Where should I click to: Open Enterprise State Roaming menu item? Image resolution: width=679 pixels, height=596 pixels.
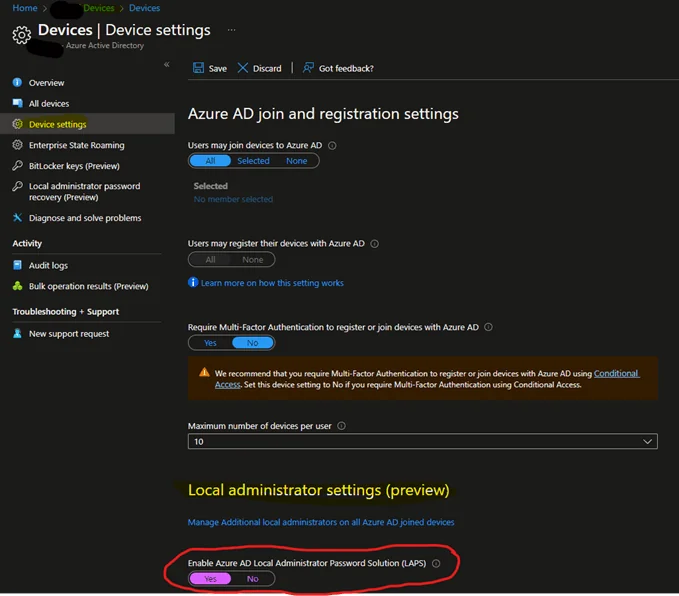(76, 145)
